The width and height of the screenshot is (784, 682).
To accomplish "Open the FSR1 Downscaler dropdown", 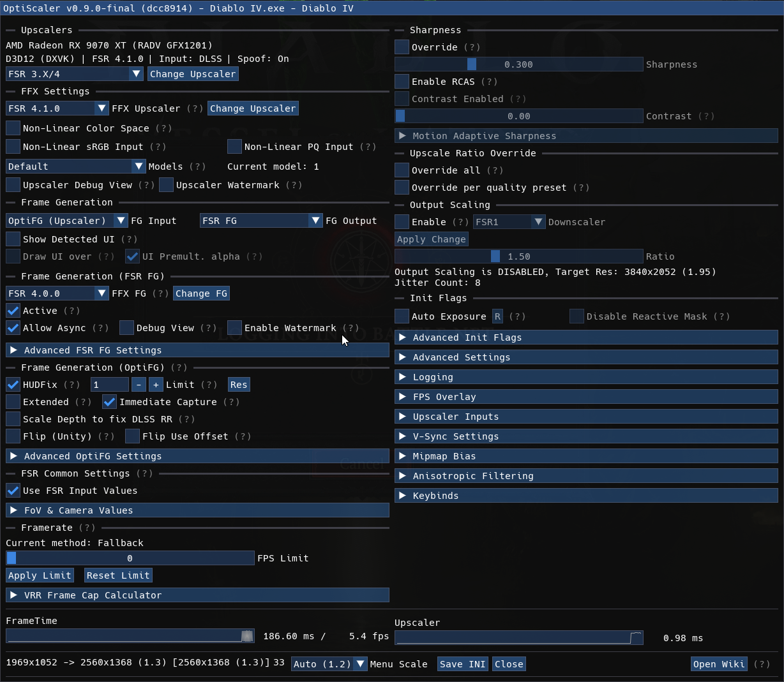I will 509,222.
